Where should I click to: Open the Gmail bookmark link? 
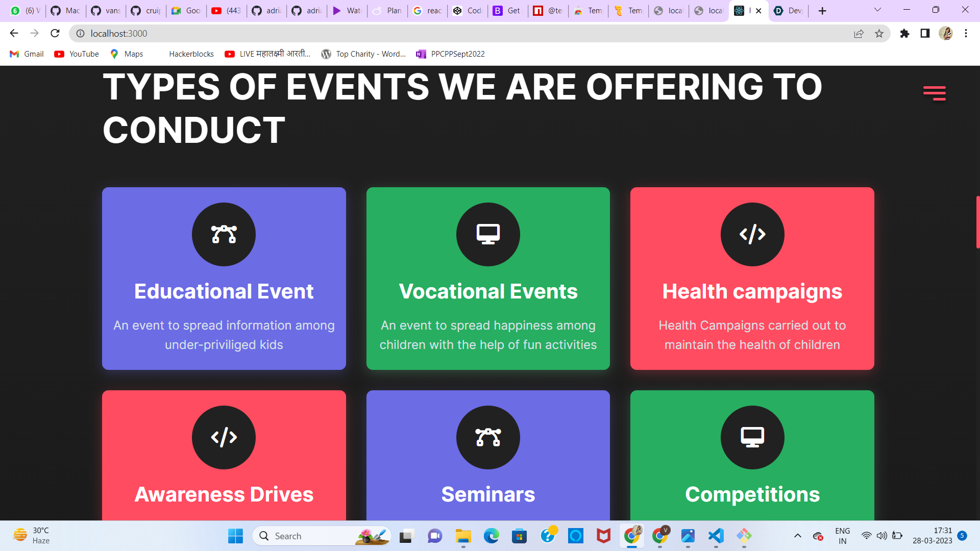click(x=27, y=54)
